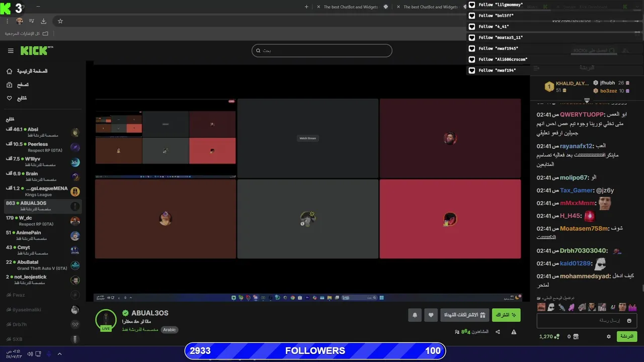Screen dimensions: 644x362
Task: Open offline Fwaz channel in sidebar
Action: pyautogui.click(x=43, y=295)
